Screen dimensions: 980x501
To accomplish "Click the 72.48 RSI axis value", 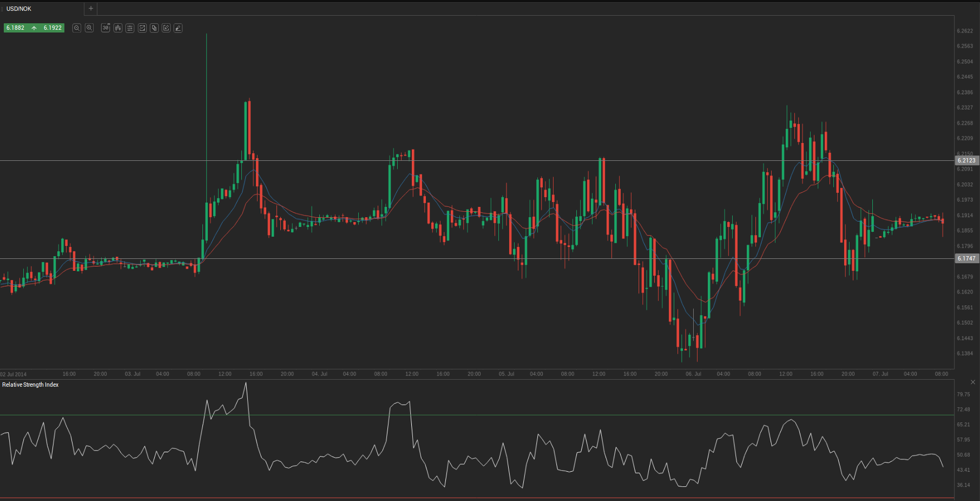I will point(963,409).
